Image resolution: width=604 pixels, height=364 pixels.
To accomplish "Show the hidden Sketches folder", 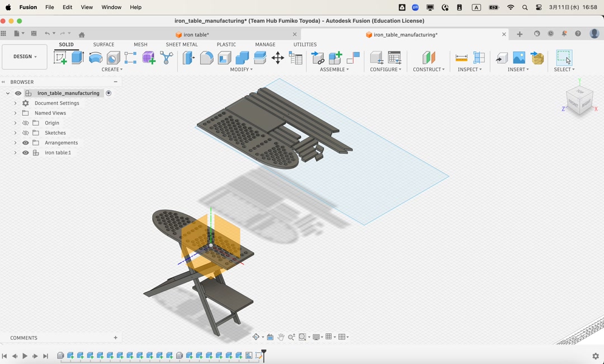I will point(25,133).
